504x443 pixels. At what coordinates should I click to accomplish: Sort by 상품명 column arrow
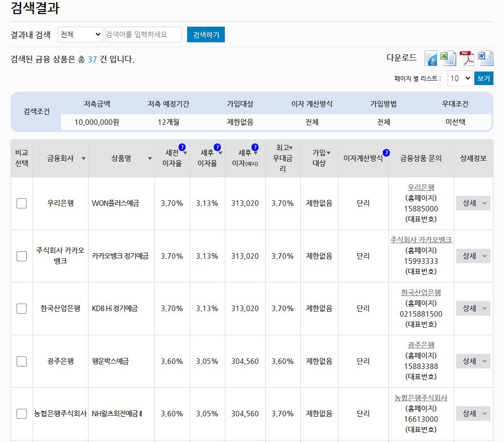tap(150, 159)
